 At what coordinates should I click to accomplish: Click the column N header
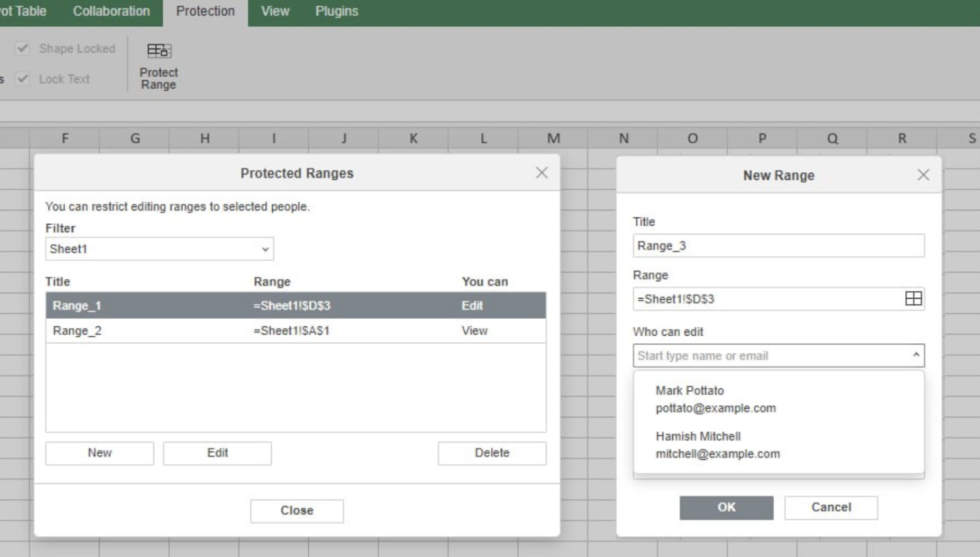[623, 138]
